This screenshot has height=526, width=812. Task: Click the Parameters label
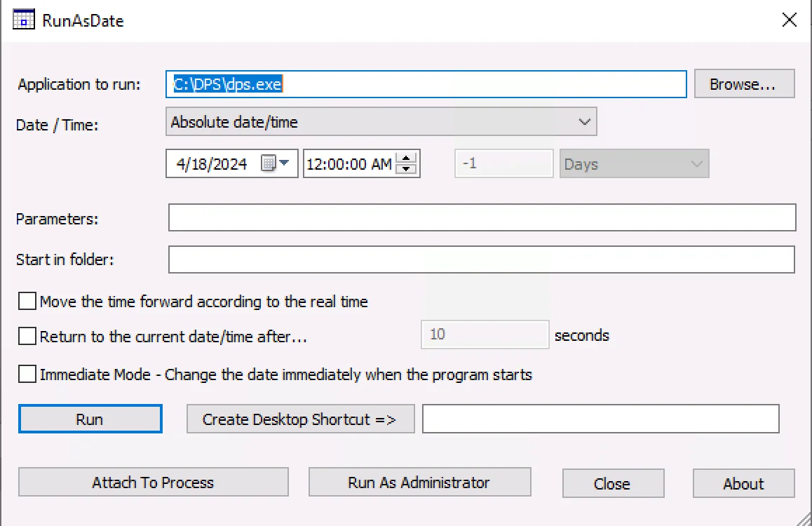pos(57,219)
